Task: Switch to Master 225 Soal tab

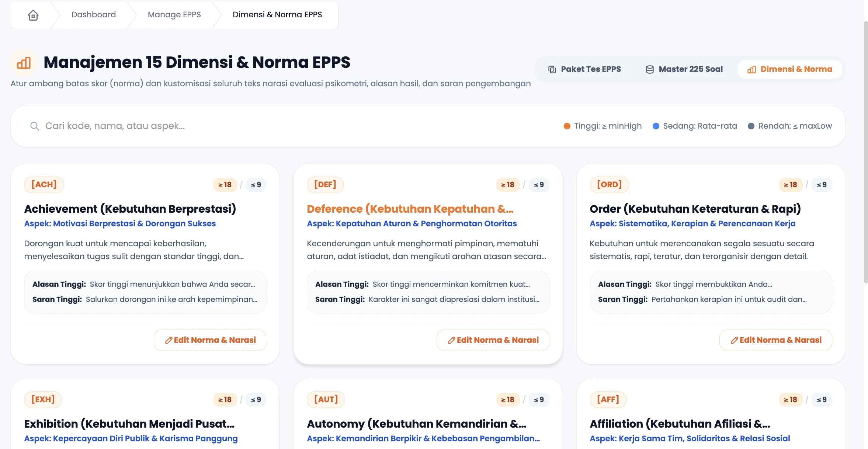Action: 684,69
